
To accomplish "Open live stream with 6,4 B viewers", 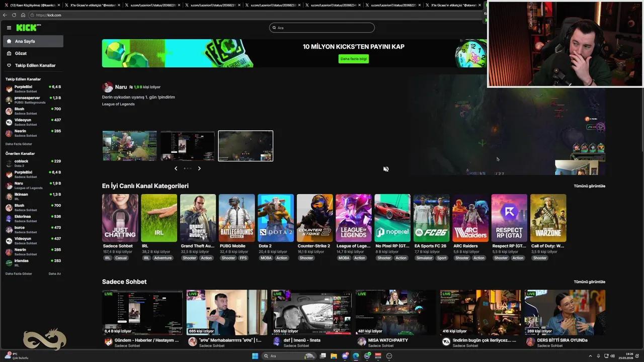I will (142, 312).
